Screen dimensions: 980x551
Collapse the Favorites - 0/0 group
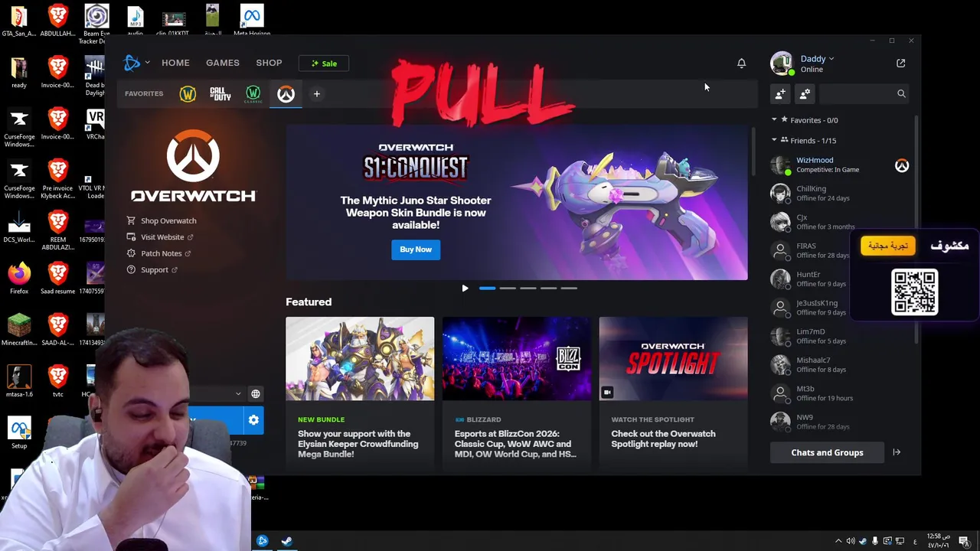tap(774, 120)
